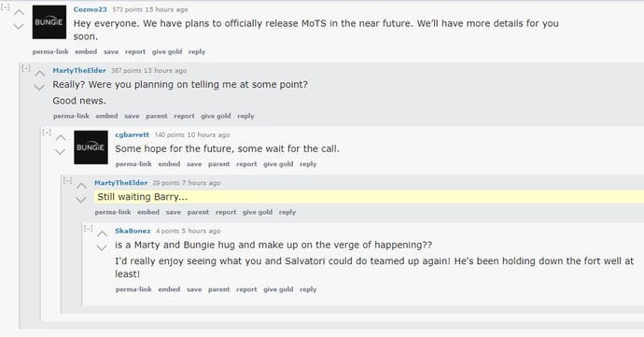Click Bungie avatar beside cgbarrett's comment
The image size is (644, 337).
point(91,147)
